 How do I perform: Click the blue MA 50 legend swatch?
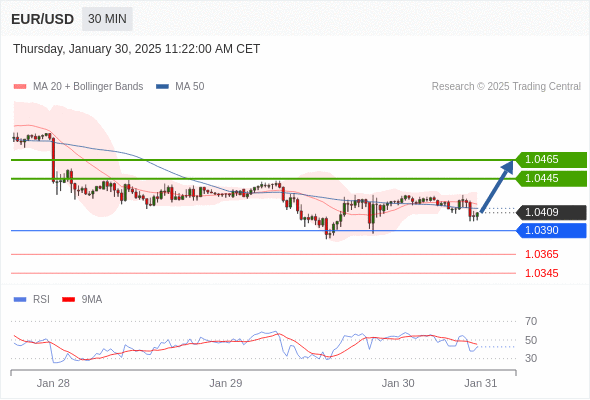click(x=162, y=87)
